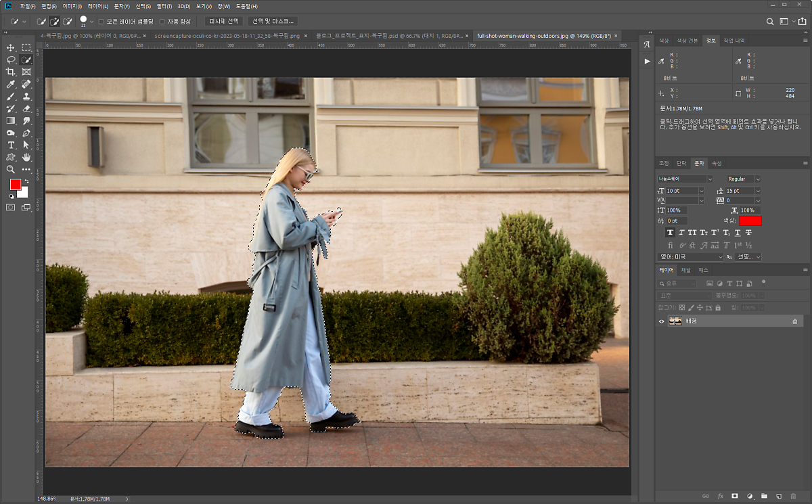Expand the Regular font style dropdown
The width and height of the screenshot is (812, 504).
757,179
